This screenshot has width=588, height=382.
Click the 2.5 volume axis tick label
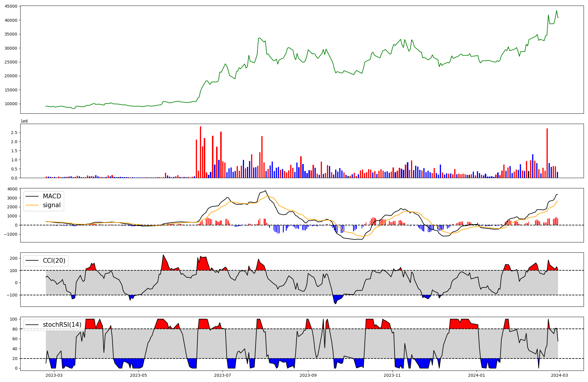(14, 133)
